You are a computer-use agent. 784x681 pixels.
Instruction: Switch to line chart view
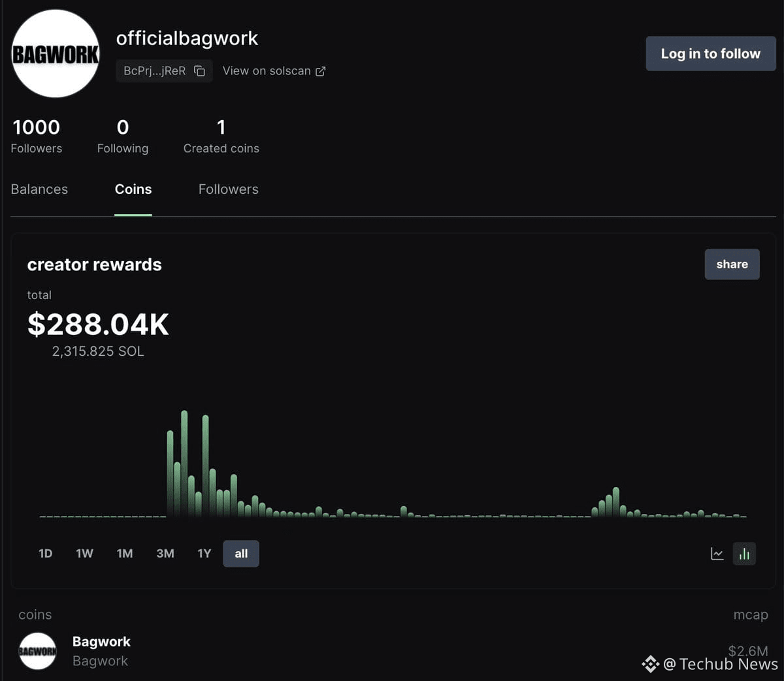point(717,554)
